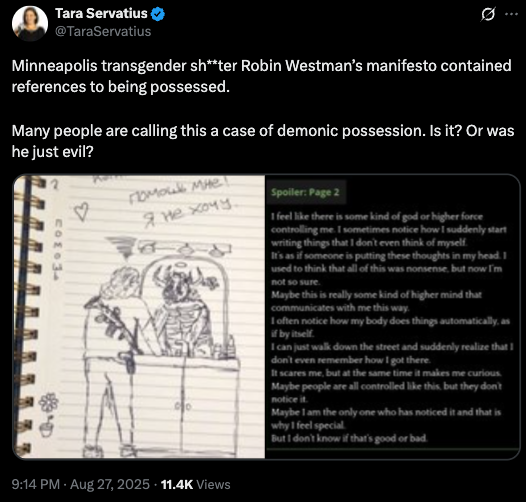
Task: Click the Tara Servatius display name
Action: pos(101,14)
